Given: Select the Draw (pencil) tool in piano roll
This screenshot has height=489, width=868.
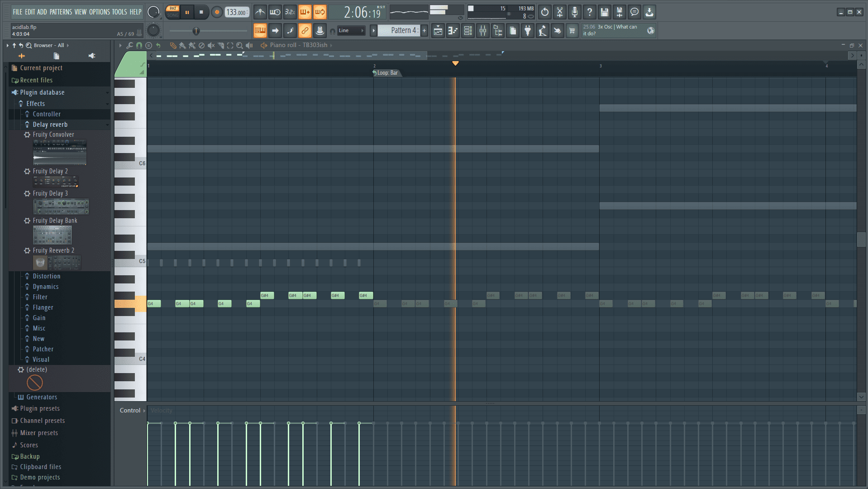Looking at the screenshot, I should (x=173, y=45).
